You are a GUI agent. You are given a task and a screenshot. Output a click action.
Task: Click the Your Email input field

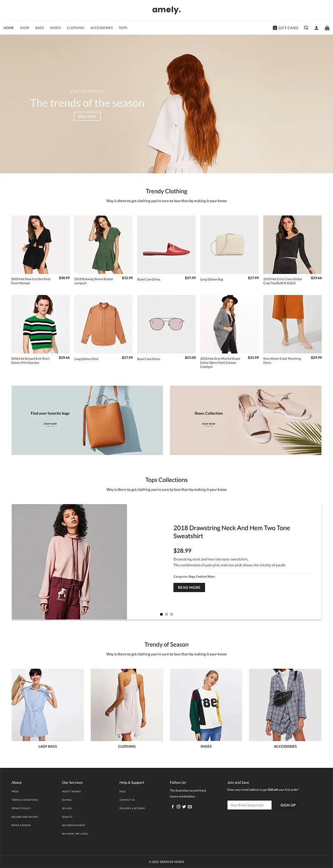tap(249, 805)
